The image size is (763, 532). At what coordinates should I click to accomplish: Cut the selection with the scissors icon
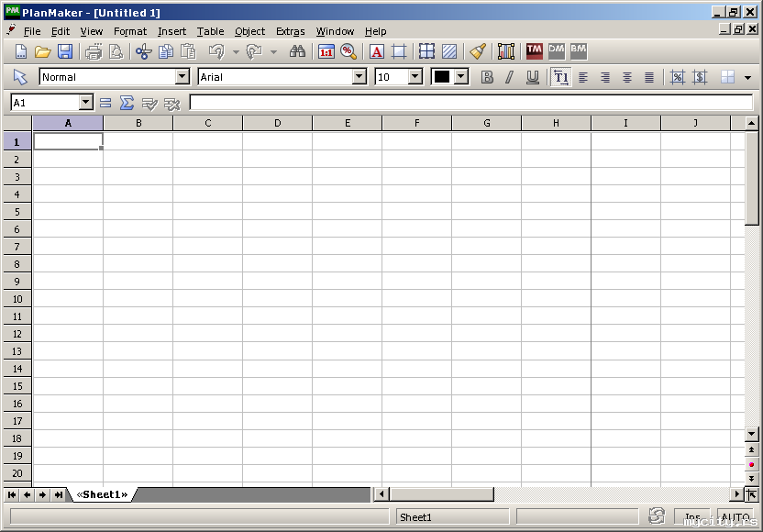(144, 51)
